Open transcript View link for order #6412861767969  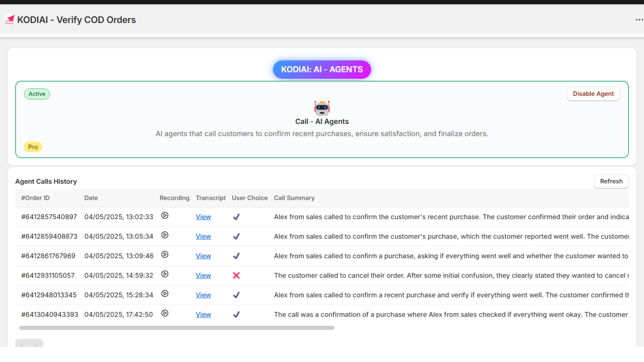(203, 256)
